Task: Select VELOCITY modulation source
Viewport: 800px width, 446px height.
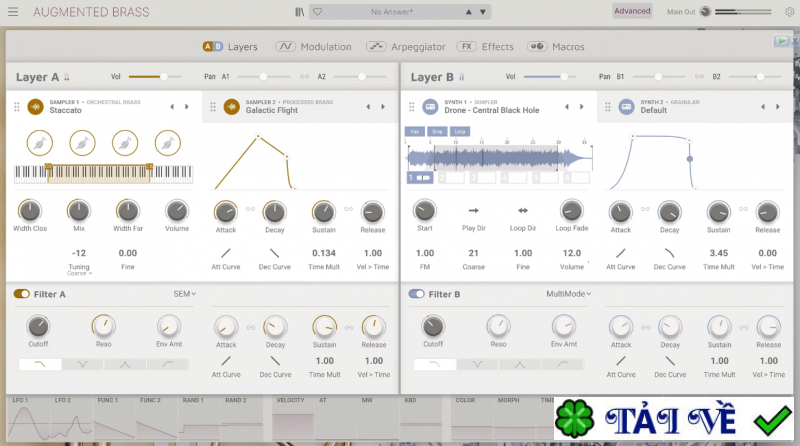Action: pos(293,418)
